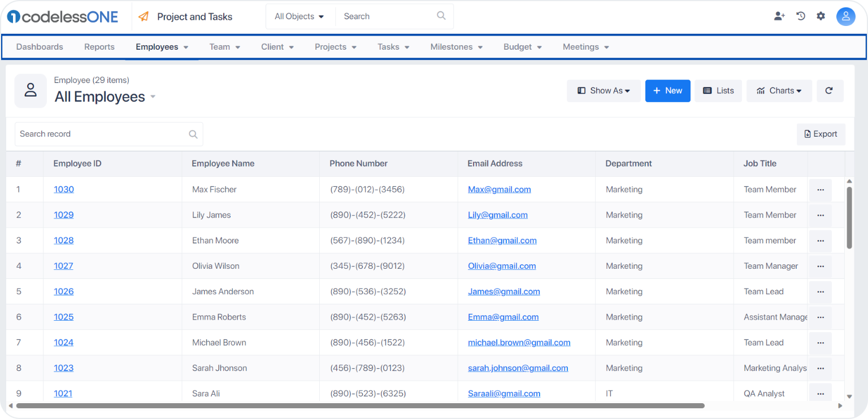Click the blue user profile avatar
868x419 pixels.
[846, 16]
